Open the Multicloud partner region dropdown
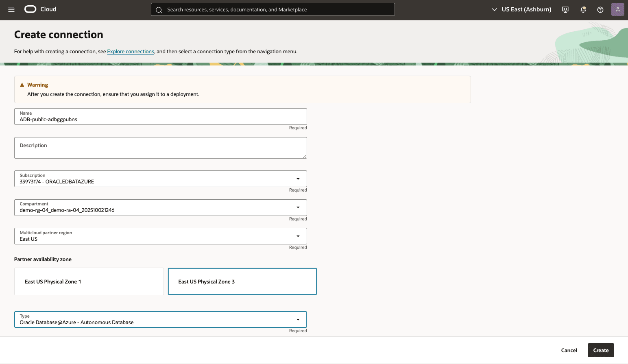This screenshot has height=364, width=628. (298, 236)
